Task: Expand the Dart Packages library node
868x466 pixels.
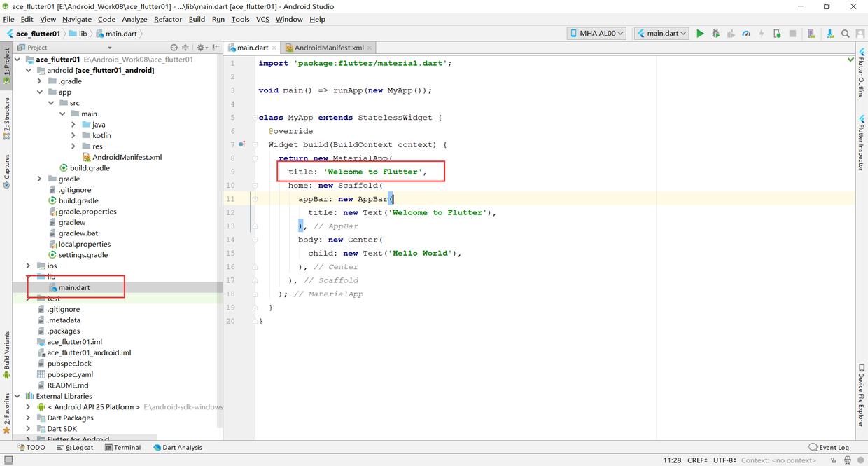Action: (x=29, y=418)
